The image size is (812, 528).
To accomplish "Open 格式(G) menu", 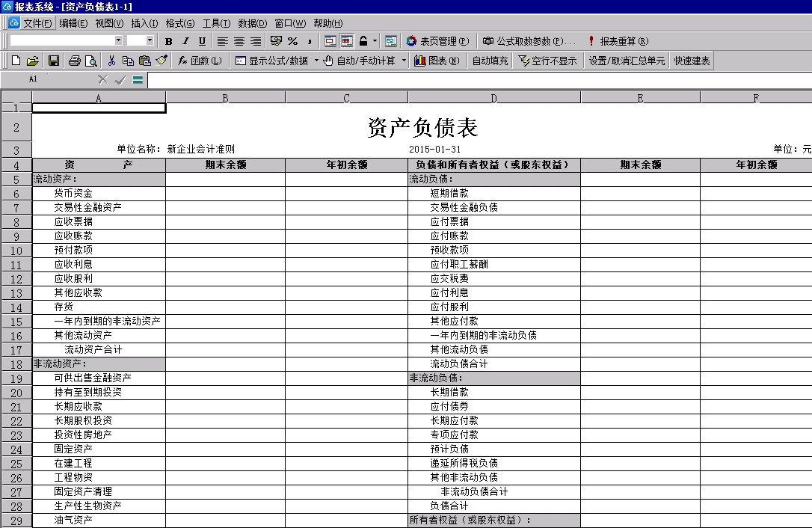I will click(x=179, y=23).
